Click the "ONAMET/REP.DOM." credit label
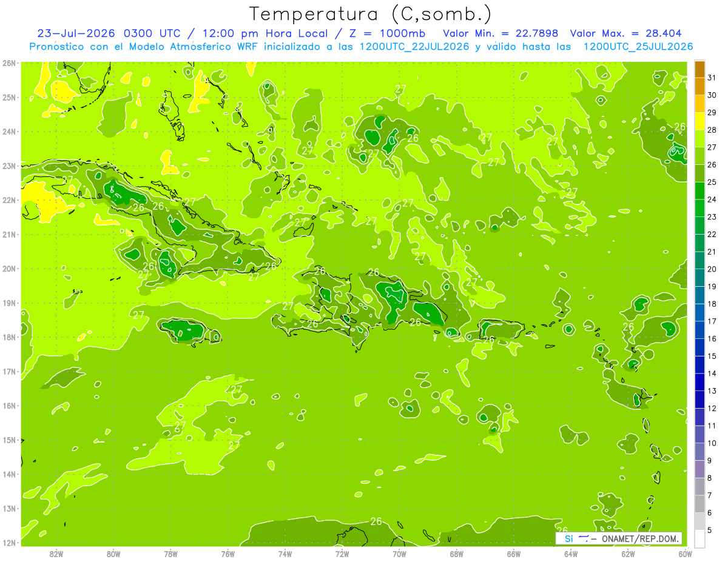728x562 pixels. pyautogui.click(x=639, y=539)
